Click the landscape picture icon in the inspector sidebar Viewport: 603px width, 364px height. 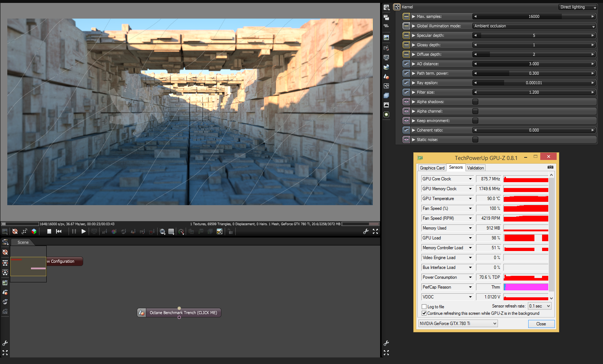coord(386,37)
